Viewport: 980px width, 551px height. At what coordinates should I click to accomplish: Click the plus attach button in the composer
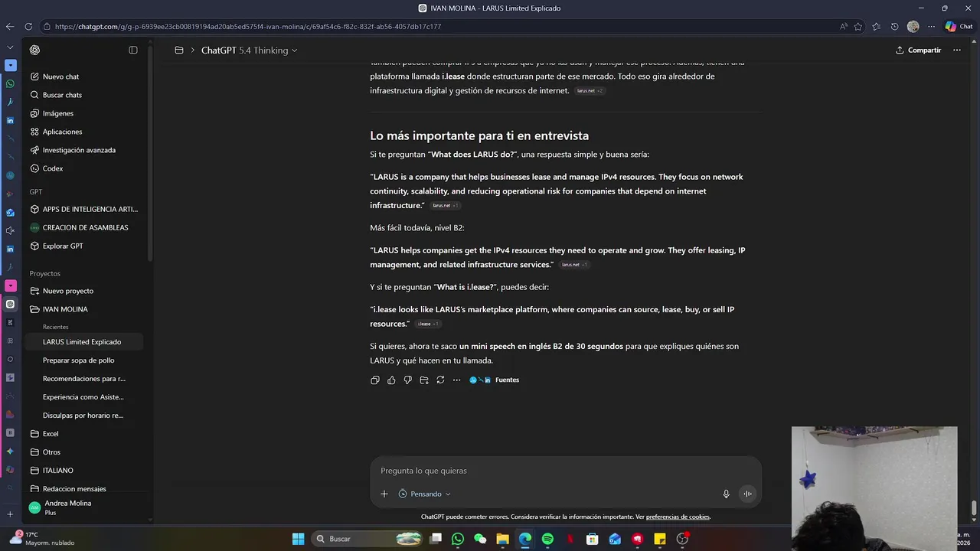click(384, 494)
